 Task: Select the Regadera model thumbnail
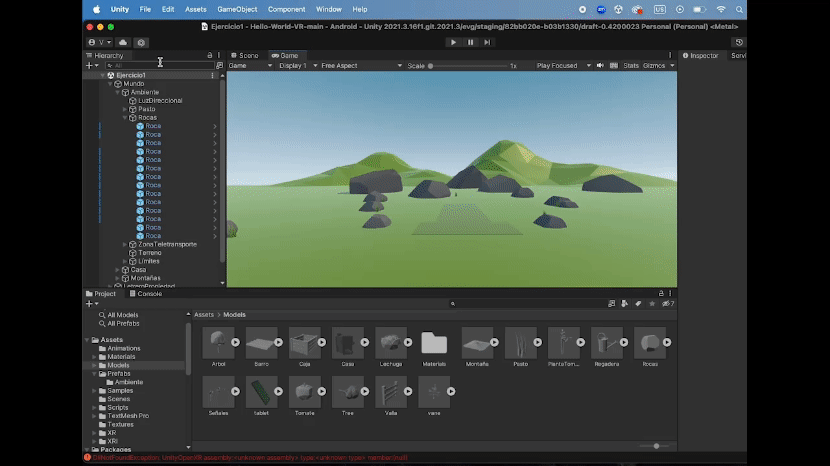607,343
